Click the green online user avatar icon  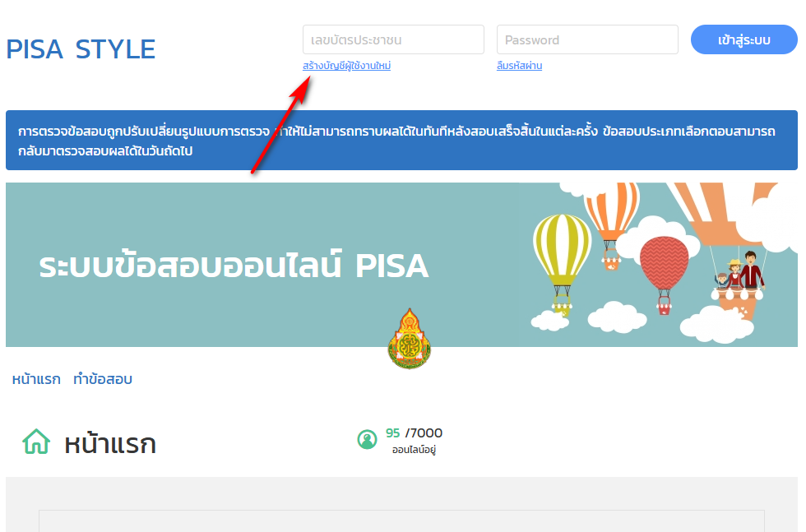[367, 439]
